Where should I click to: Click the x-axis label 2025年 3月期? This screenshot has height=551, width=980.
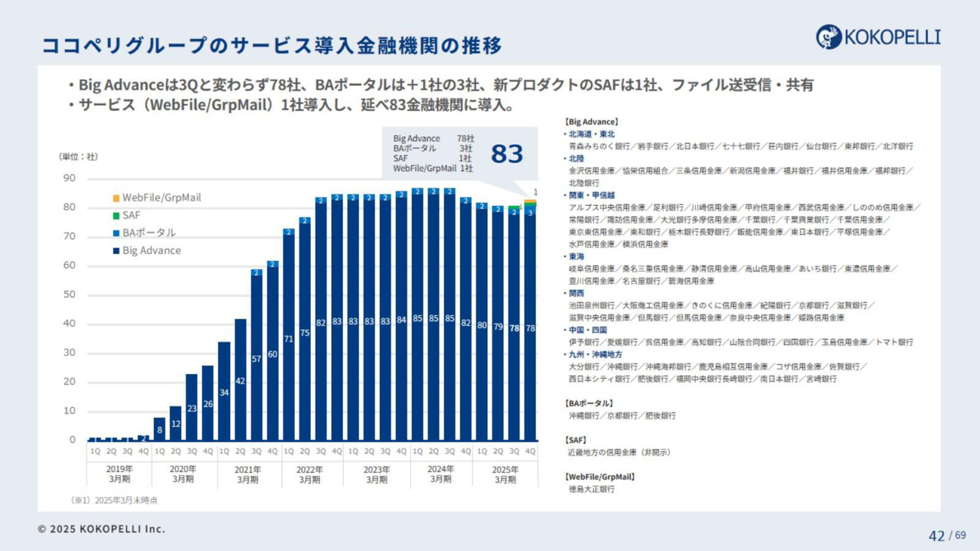tap(505, 474)
